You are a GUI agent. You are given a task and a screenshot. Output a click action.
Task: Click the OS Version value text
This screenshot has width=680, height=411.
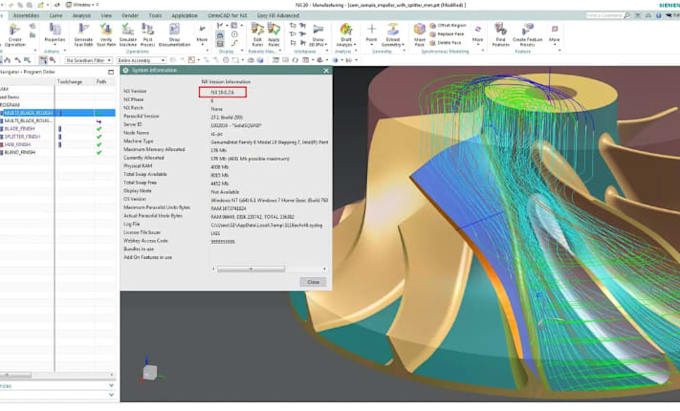[x=269, y=200]
